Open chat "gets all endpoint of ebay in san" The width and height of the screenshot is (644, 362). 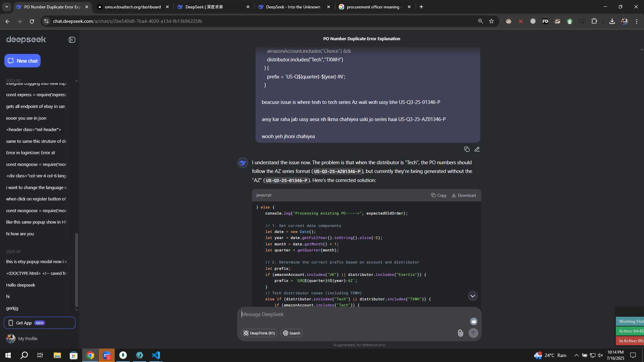click(36, 106)
